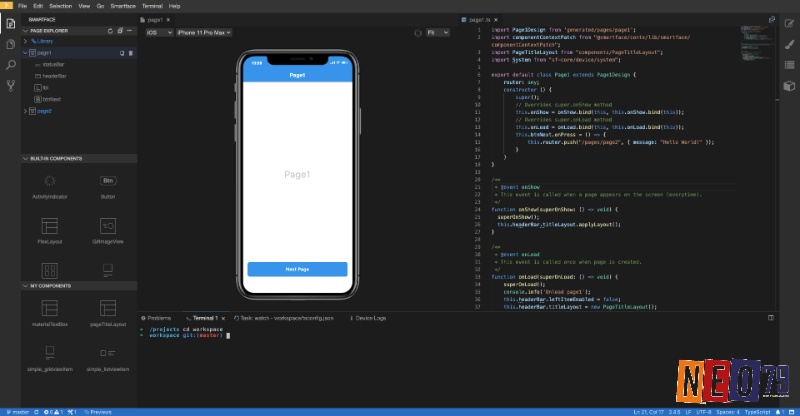Switch to the Terminal 1 tab
800x416 pixels.
205,318
